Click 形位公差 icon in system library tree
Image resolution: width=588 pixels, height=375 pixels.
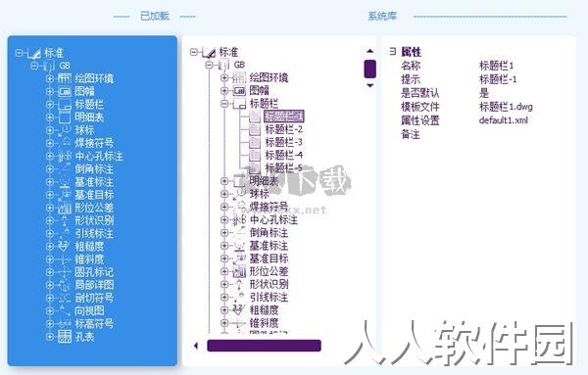(x=239, y=271)
